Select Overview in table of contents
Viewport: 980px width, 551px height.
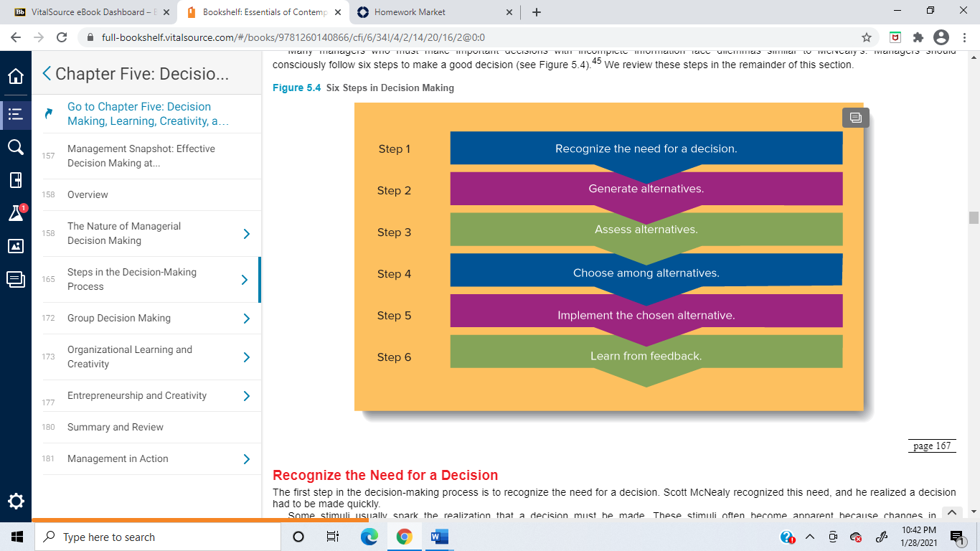coord(88,194)
